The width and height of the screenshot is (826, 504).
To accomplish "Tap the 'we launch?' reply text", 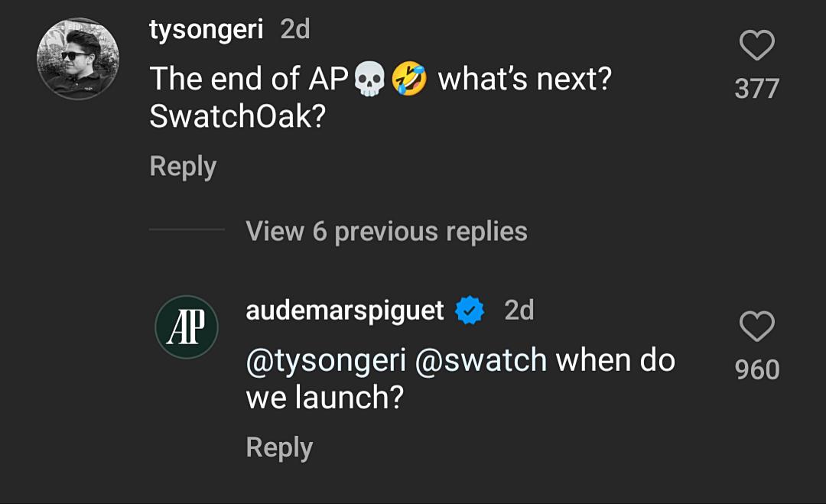I will 324,397.
